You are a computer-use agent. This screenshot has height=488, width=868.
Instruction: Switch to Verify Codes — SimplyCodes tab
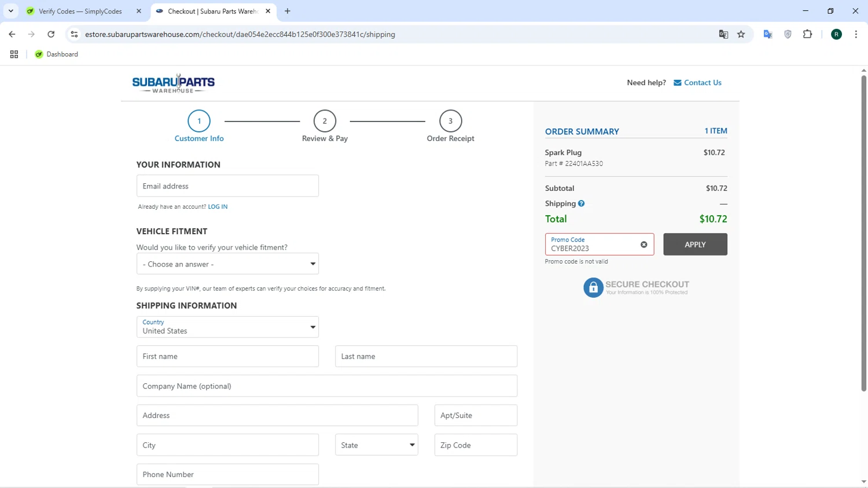80,11
